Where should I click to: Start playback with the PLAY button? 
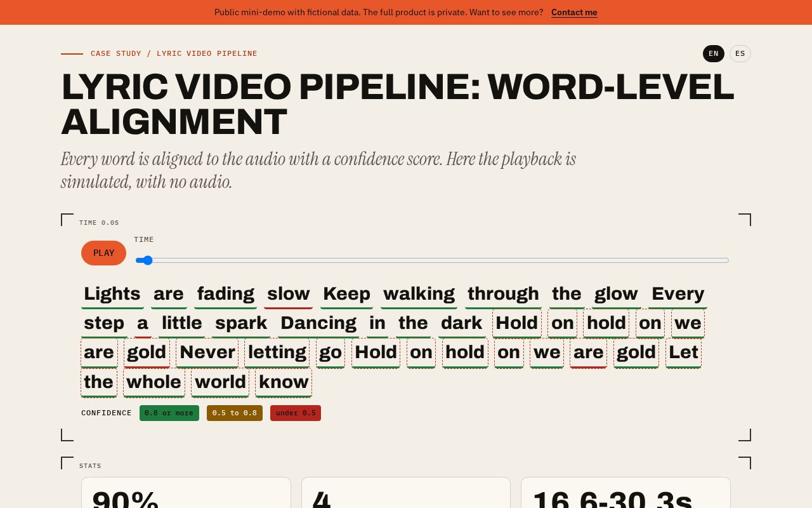coord(103,253)
